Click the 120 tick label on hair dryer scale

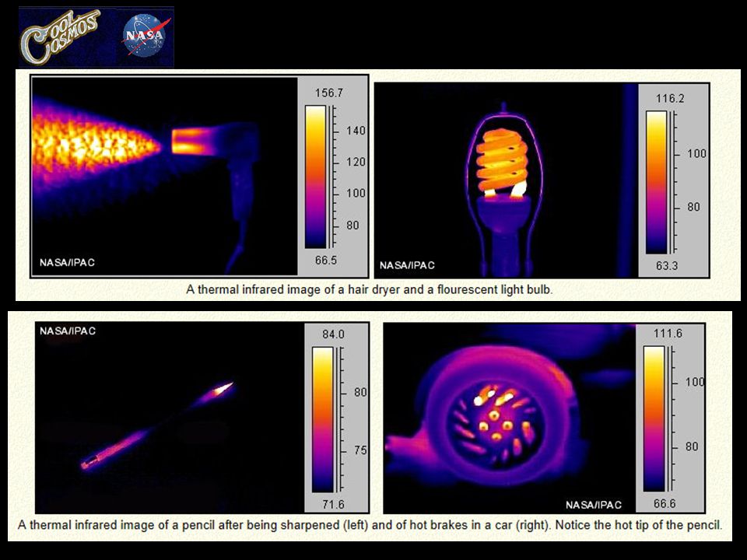pyautogui.click(x=356, y=162)
